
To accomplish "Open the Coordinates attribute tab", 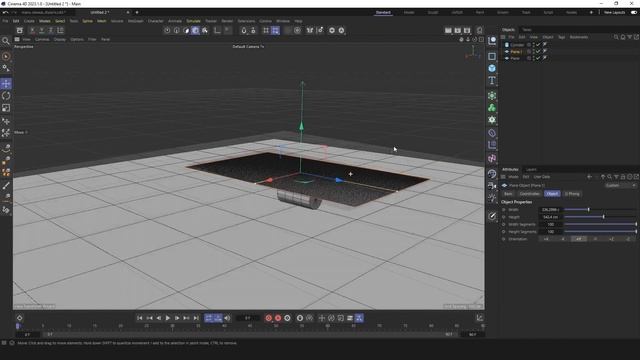I will [529, 194].
